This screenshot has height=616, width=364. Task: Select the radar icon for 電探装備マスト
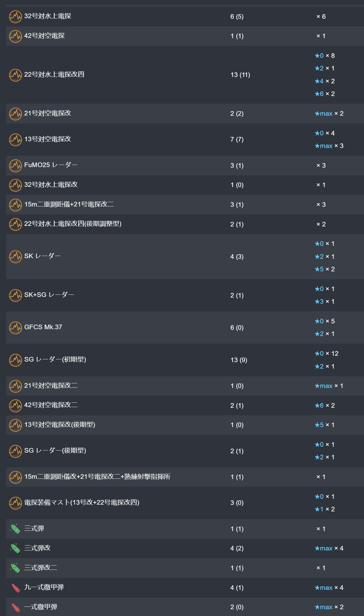[x=15, y=503]
